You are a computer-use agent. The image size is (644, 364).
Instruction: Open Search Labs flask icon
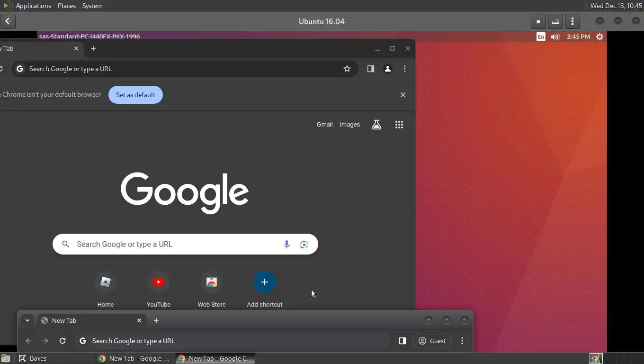tap(376, 125)
